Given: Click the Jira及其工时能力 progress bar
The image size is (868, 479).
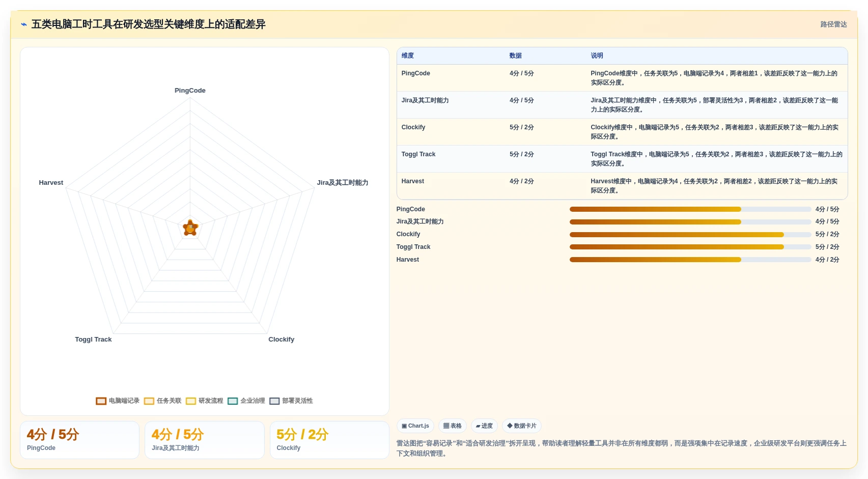Looking at the screenshot, I should 690,222.
